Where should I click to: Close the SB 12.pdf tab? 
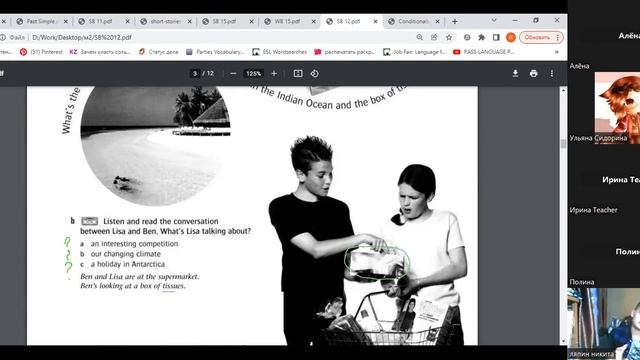376,21
